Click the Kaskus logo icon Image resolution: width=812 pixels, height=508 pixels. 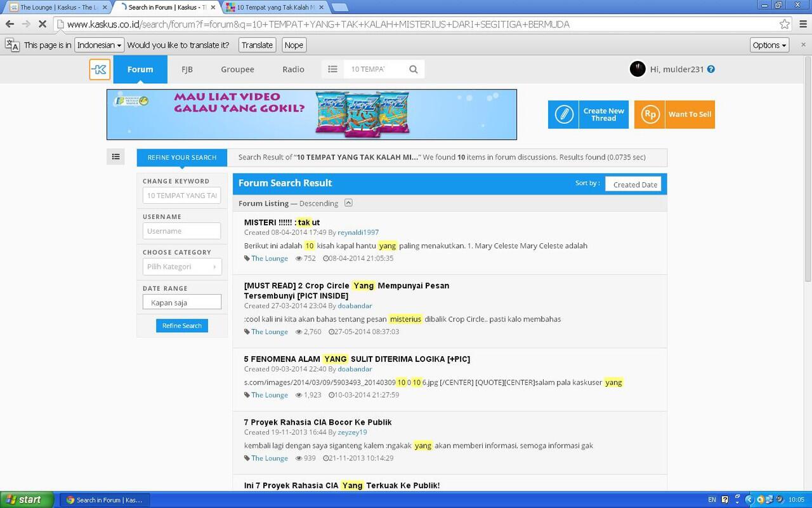pos(100,69)
